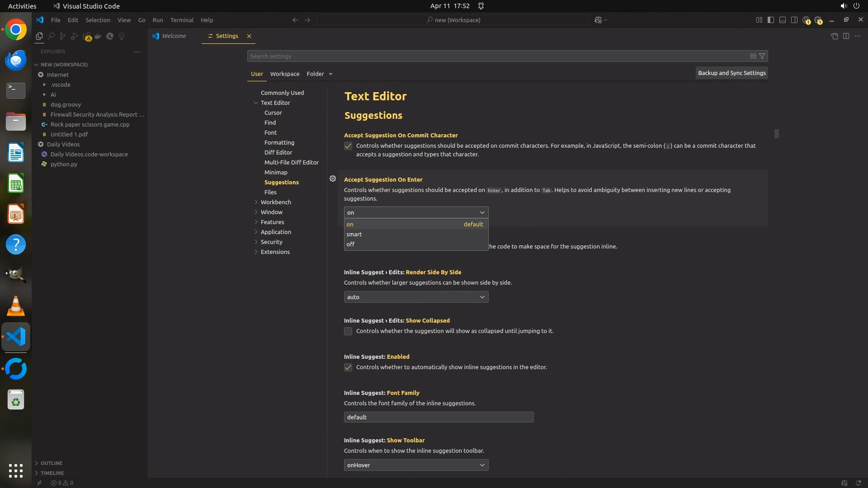This screenshot has width=868, height=488.
Task: Open Minimap in the settings tree
Action: click(x=276, y=172)
